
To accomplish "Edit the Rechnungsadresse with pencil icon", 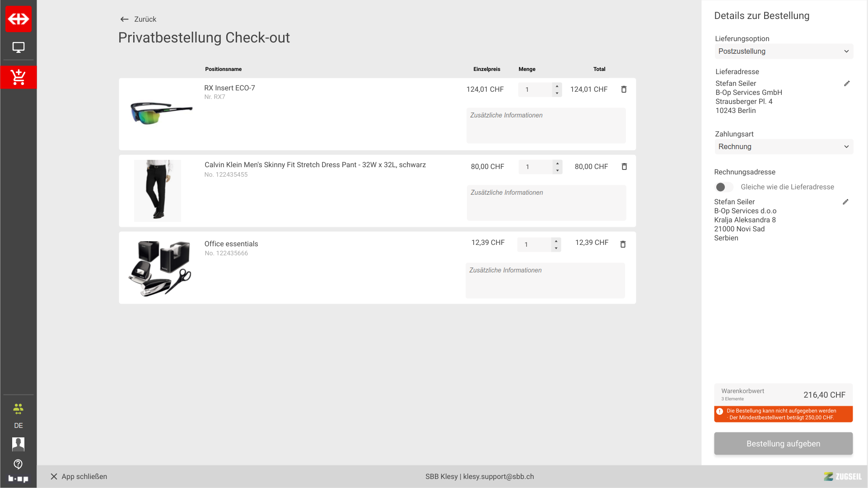I will pos(845,202).
